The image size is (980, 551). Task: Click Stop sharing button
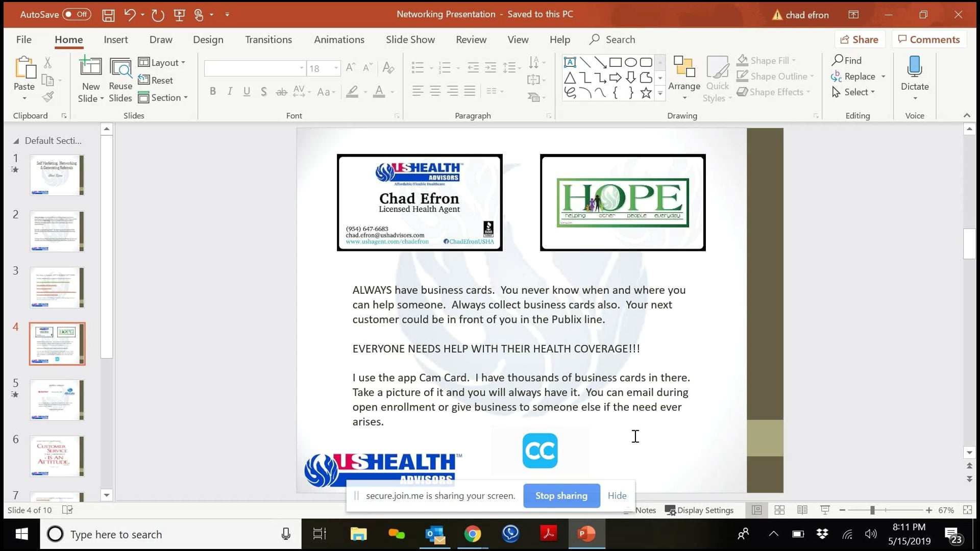[x=561, y=496]
